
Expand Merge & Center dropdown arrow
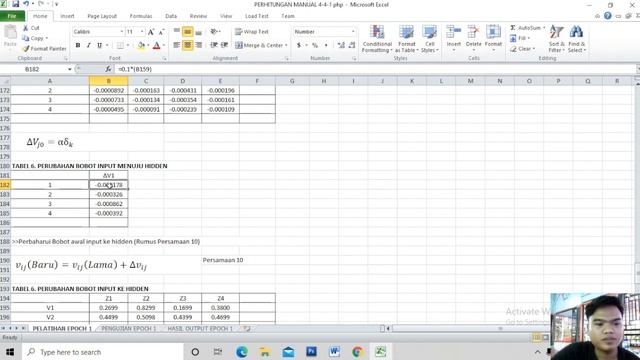click(x=286, y=45)
